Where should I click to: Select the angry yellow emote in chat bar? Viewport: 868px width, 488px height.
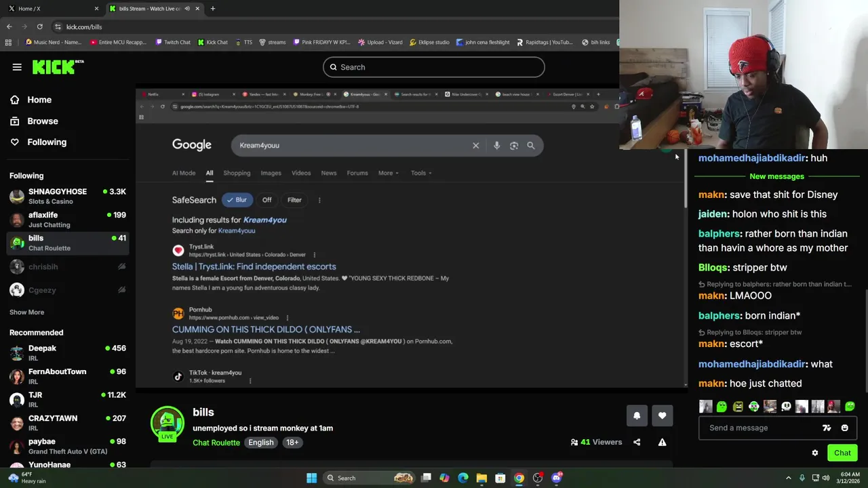pyautogui.click(x=738, y=407)
